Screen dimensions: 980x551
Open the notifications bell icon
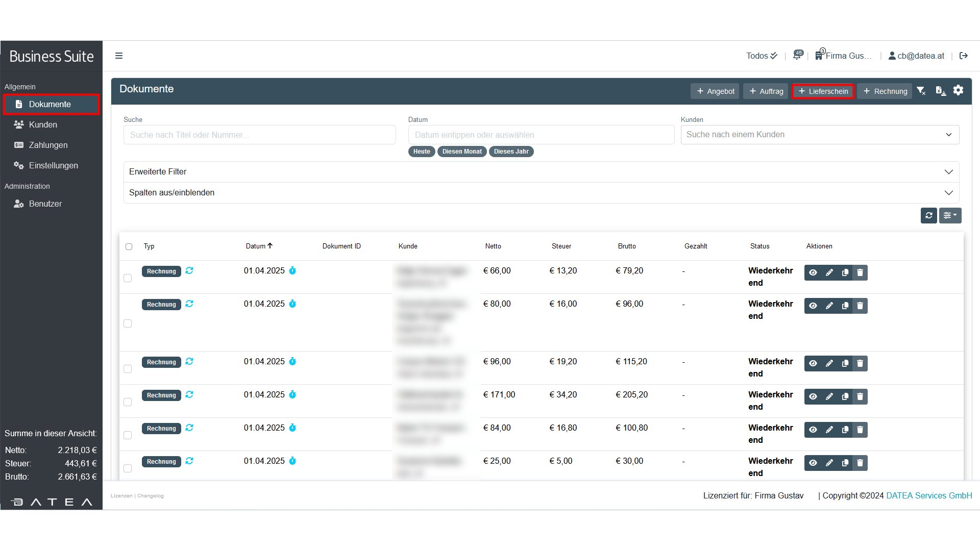pyautogui.click(x=797, y=55)
